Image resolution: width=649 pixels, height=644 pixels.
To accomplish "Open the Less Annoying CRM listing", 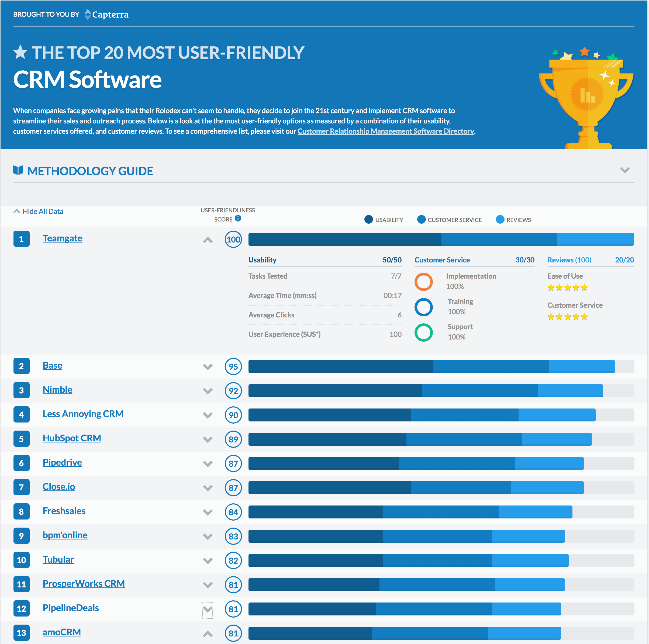I will pos(83,414).
